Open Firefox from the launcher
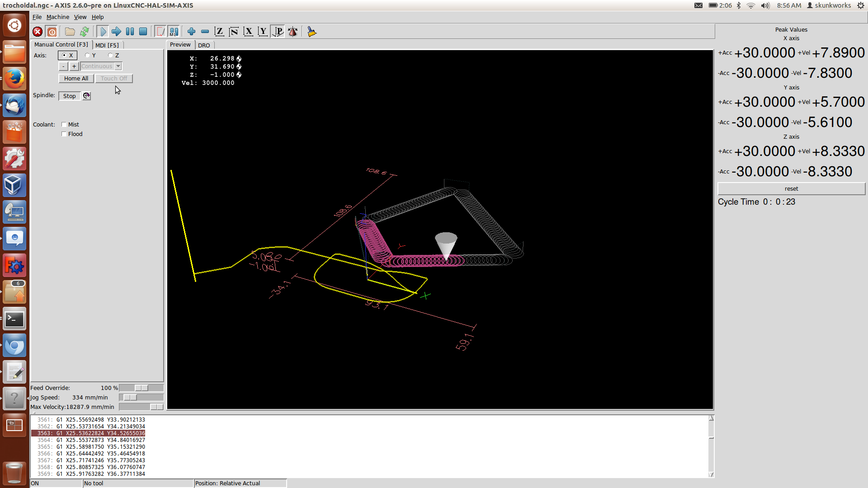This screenshot has height=488, width=868. [14, 79]
